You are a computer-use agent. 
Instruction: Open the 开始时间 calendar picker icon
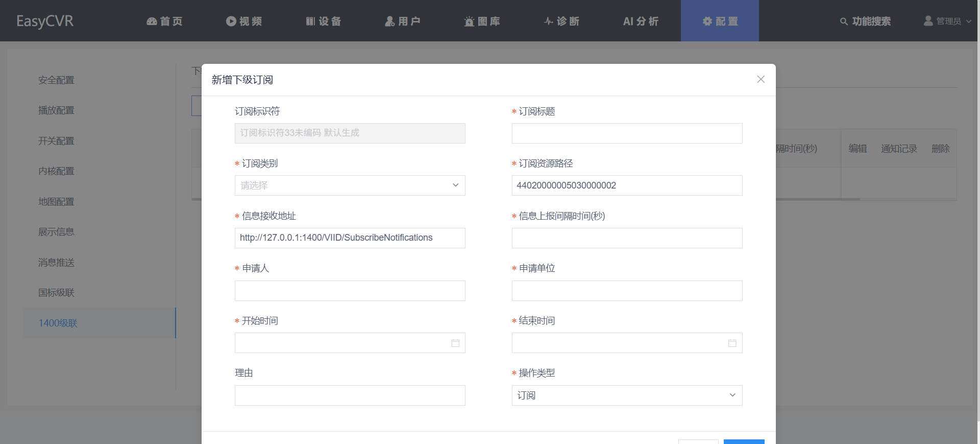pos(455,343)
